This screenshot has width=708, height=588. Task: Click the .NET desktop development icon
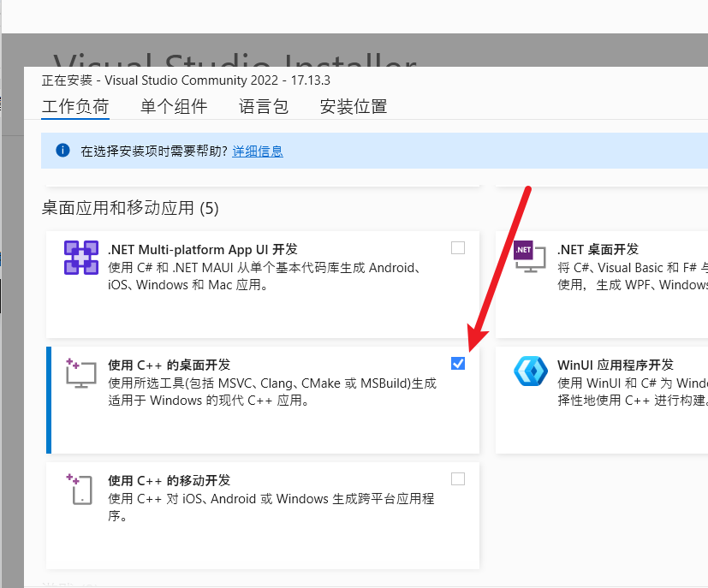click(x=530, y=257)
